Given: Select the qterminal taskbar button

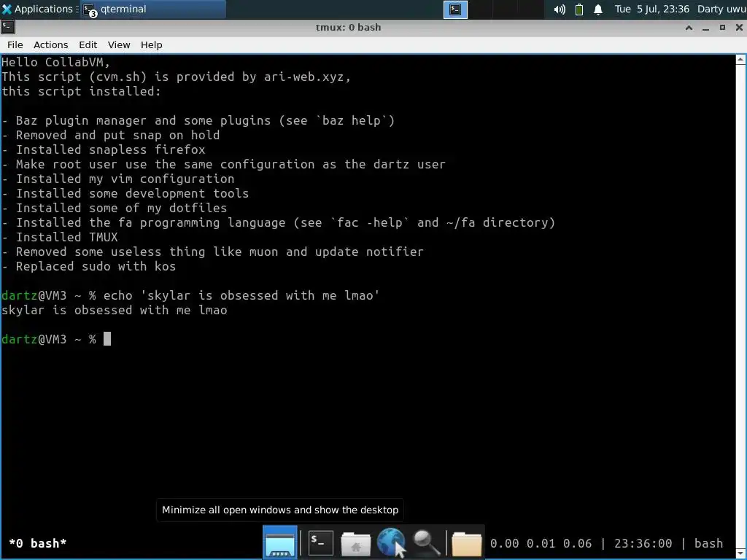Looking at the screenshot, I should click(x=152, y=9).
